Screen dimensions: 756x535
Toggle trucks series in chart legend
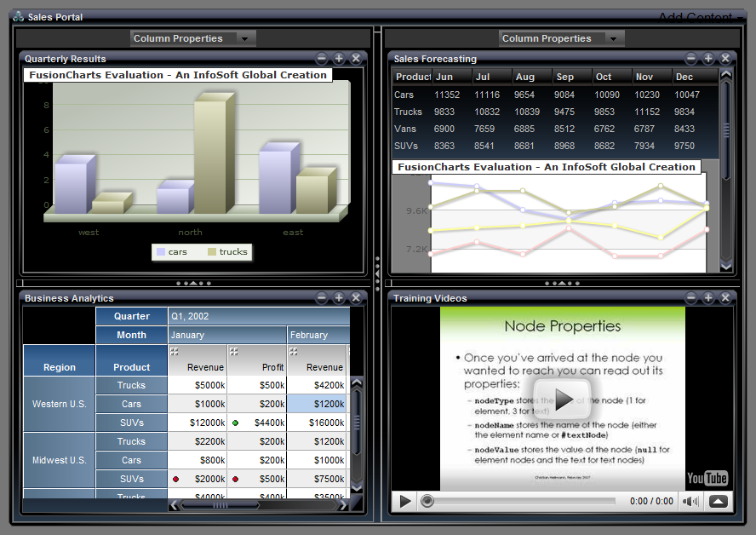[x=227, y=252]
